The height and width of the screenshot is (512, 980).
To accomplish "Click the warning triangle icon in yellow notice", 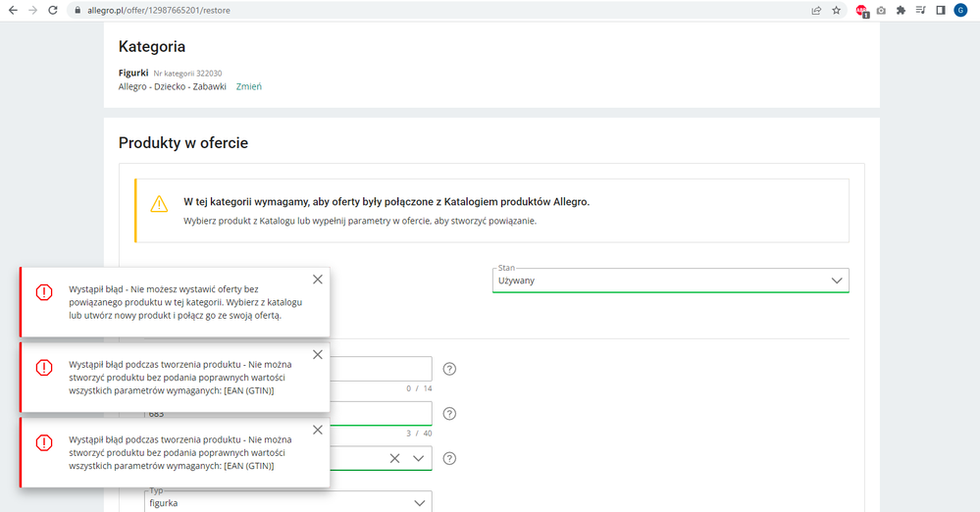I will (x=159, y=204).
